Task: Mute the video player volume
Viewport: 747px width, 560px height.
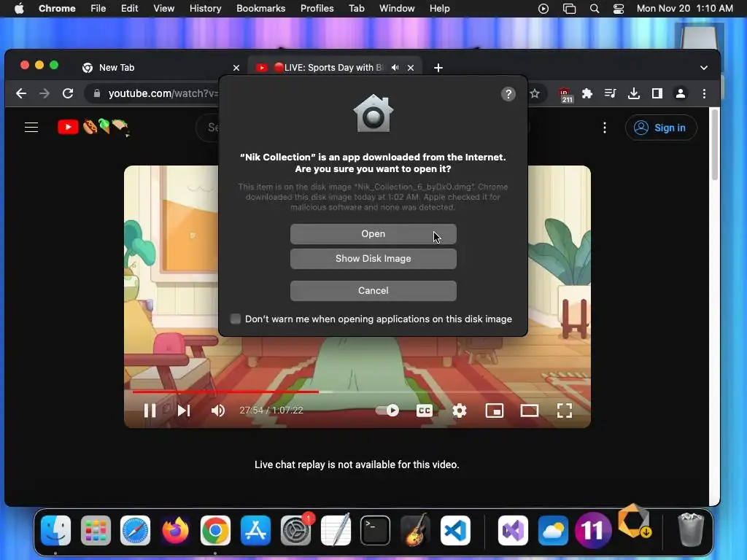Action: coord(217,411)
